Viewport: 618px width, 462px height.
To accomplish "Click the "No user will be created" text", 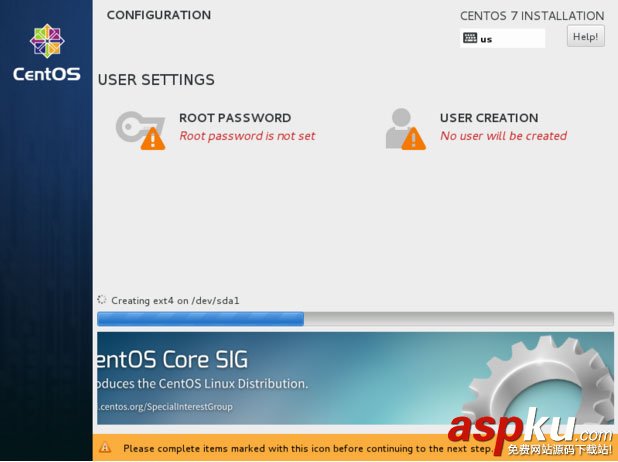I will click(503, 136).
